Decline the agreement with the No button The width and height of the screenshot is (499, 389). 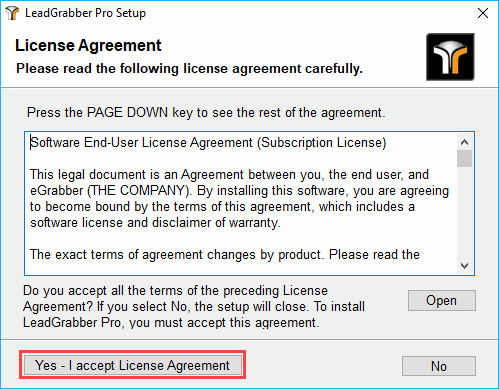(x=439, y=366)
